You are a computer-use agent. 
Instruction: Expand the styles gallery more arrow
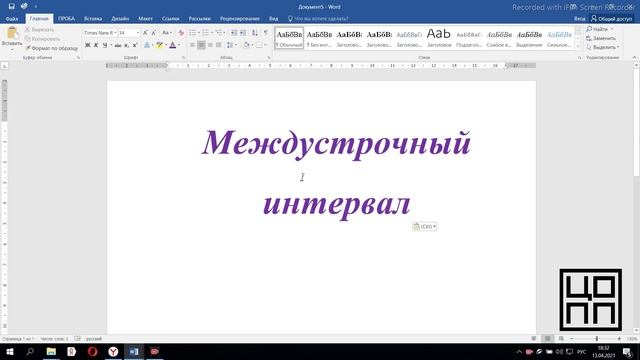tap(578, 47)
